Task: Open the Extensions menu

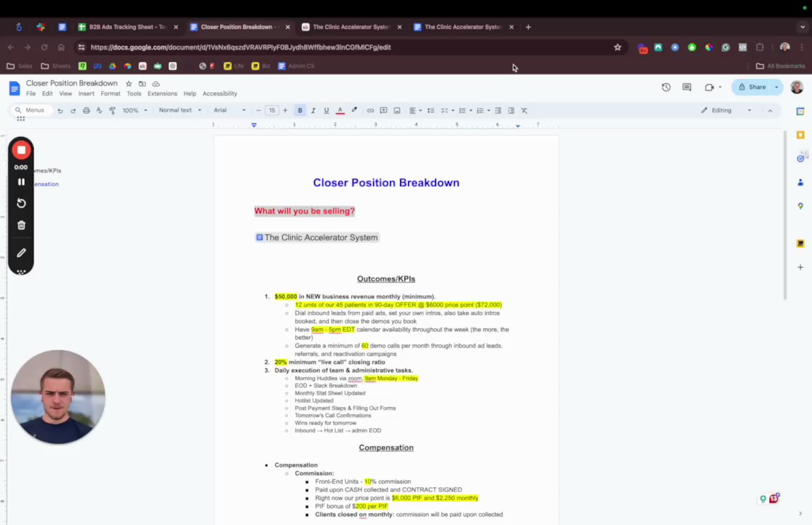Action: 162,94
